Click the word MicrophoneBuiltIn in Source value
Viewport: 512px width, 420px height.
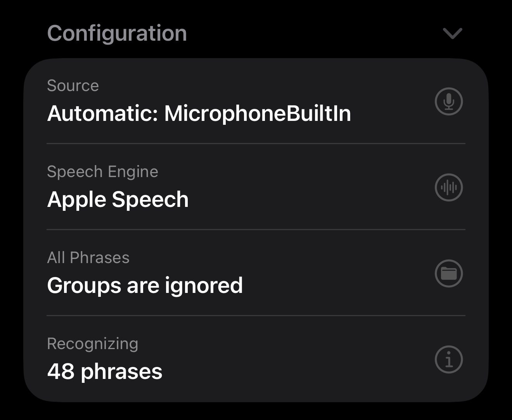(257, 114)
